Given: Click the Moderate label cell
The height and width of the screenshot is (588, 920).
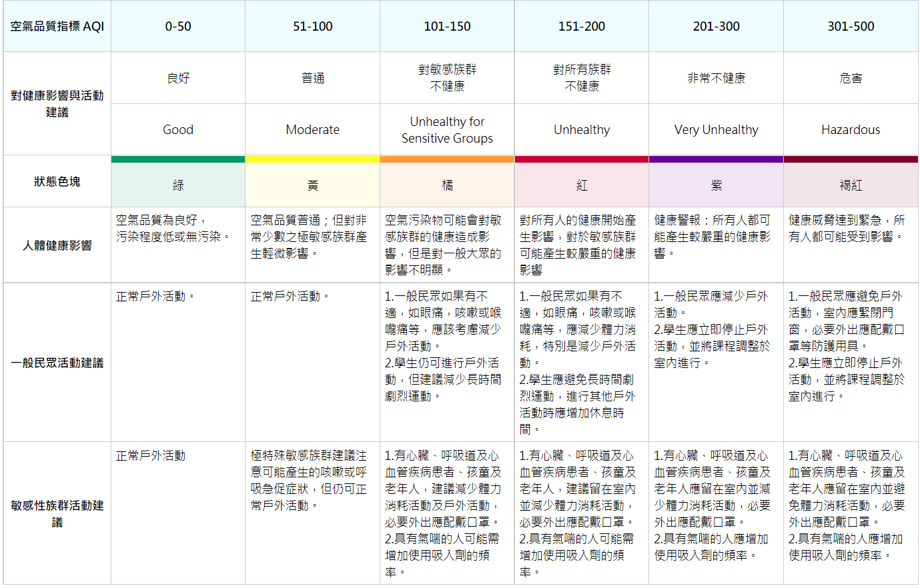Looking at the screenshot, I should 312,129.
